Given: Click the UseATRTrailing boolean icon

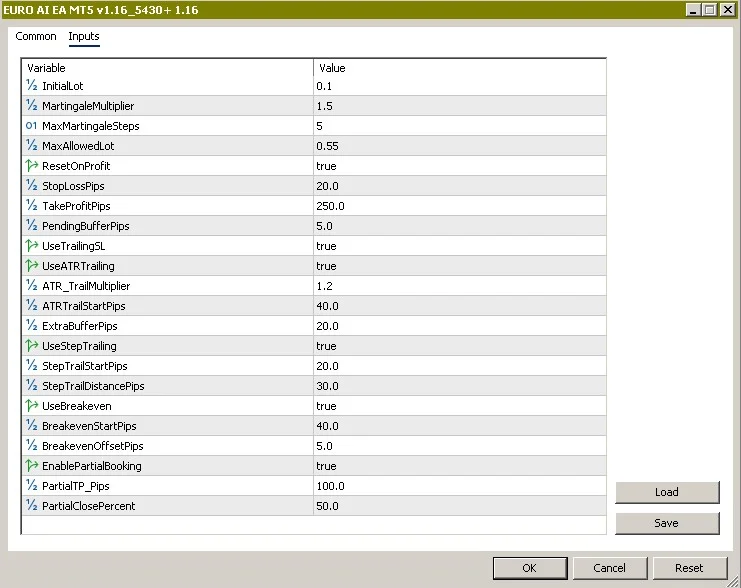Looking at the screenshot, I should 32,266.
